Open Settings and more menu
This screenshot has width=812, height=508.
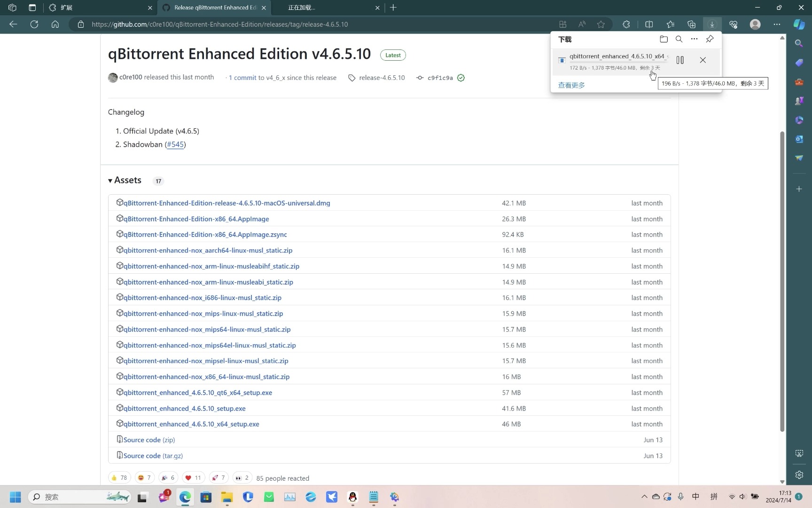[777, 24]
